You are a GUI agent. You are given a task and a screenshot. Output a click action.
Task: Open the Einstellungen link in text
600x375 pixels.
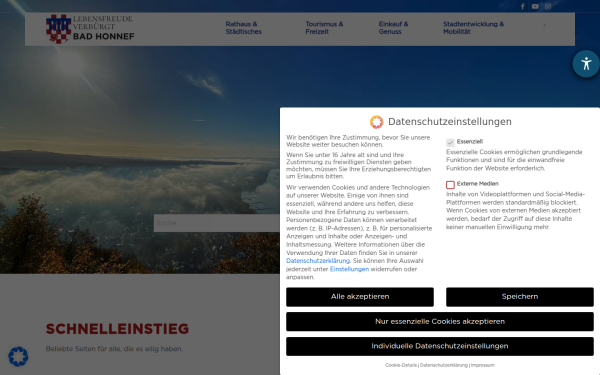click(x=349, y=269)
